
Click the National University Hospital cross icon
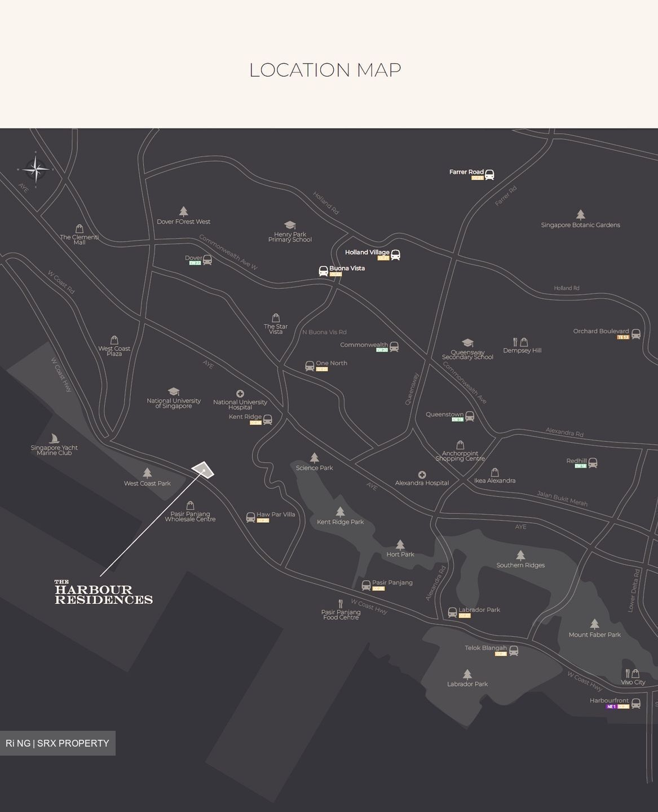tap(240, 394)
